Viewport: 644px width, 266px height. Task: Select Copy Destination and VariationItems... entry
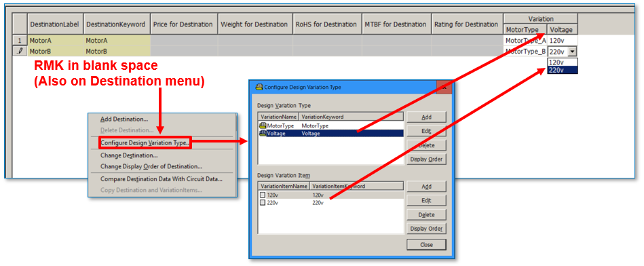tap(151, 190)
